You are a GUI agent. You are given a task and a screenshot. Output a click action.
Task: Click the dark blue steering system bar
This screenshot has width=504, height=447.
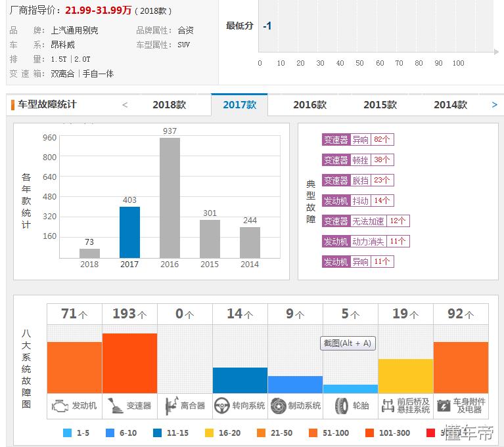click(x=240, y=380)
